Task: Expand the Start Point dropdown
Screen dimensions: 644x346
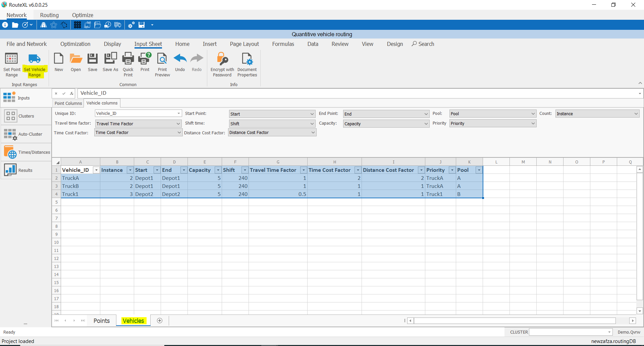Action: [312, 114]
